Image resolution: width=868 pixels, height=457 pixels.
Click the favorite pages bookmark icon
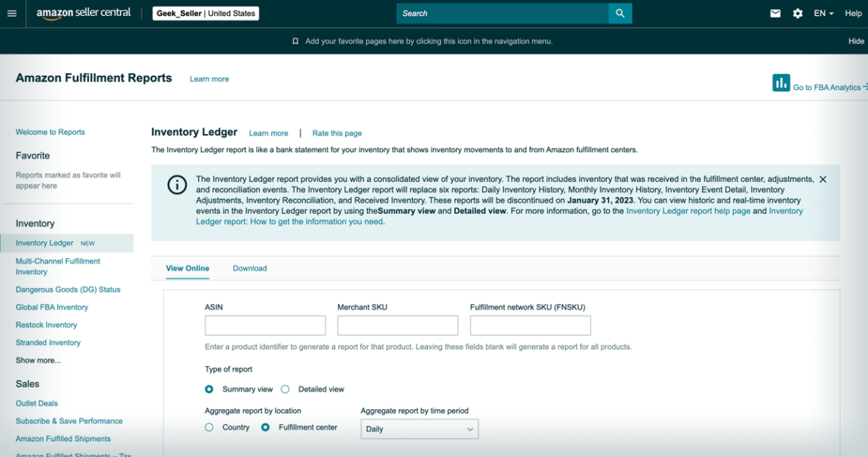pyautogui.click(x=295, y=41)
